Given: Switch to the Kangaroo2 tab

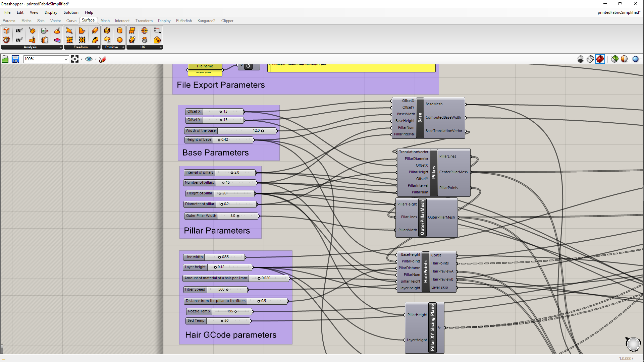Looking at the screenshot, I should click(206, 21).
